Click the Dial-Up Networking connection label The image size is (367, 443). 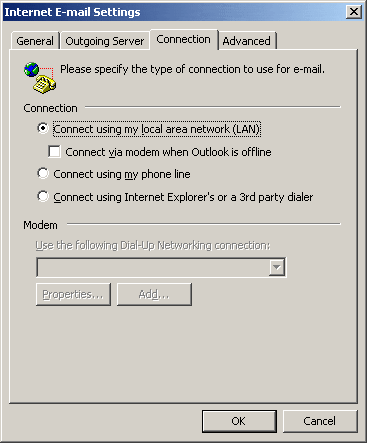(x=153, y=245)
